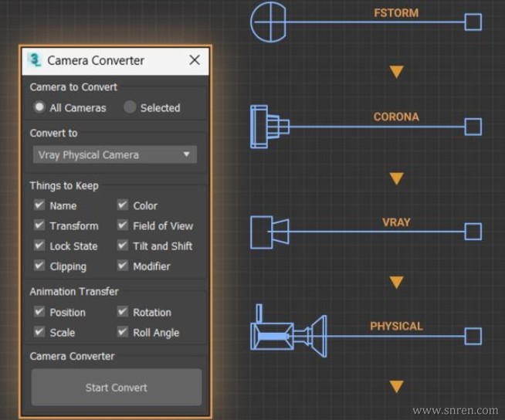Select the Corona camera icon
Image resolution: width=505 pixels, height=420 pixels.
[x=270, y=127]
